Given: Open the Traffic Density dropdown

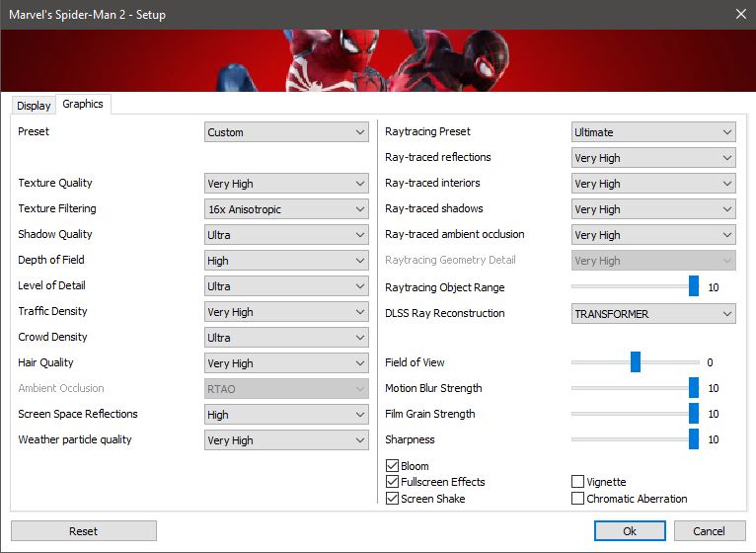Looking at the screenshot, I should tap(286, 312).
